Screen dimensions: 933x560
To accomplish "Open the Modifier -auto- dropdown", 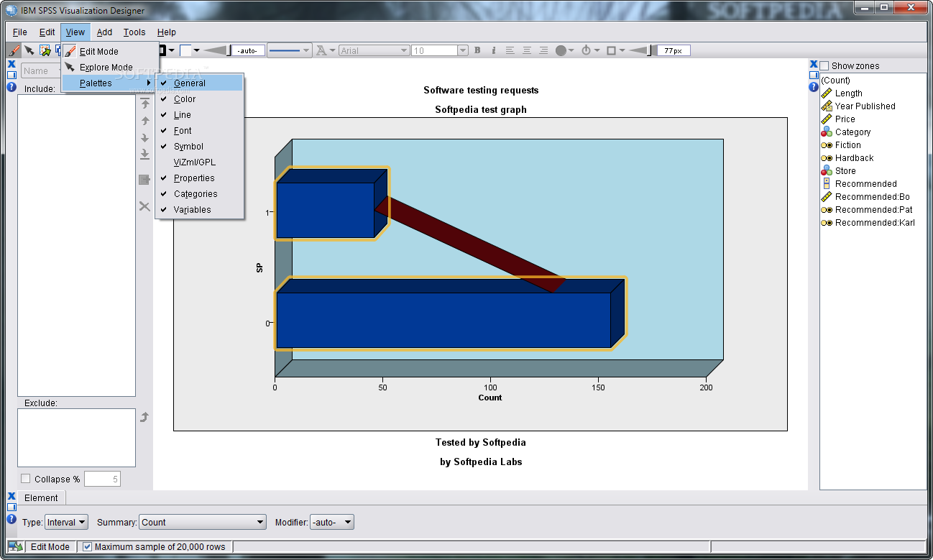I will (331, 522).
